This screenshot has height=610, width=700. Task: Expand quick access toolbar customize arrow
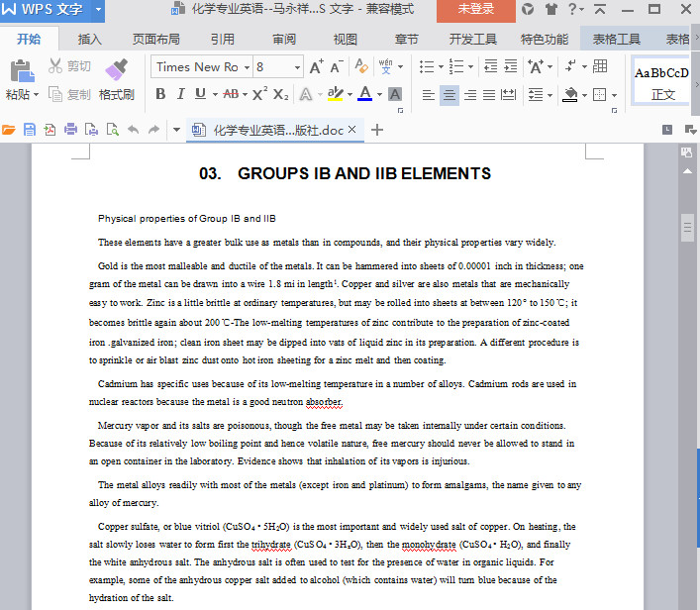pos(177,130)
